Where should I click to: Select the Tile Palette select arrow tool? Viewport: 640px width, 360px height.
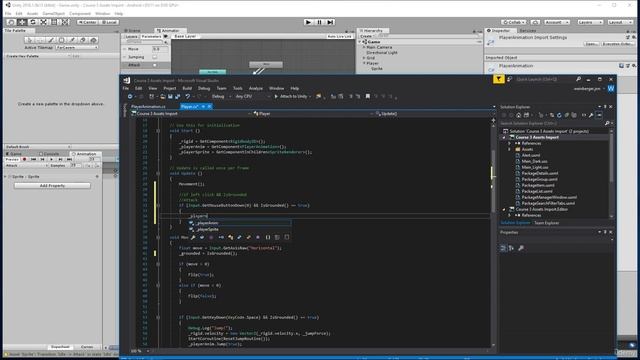coord(29,40)
